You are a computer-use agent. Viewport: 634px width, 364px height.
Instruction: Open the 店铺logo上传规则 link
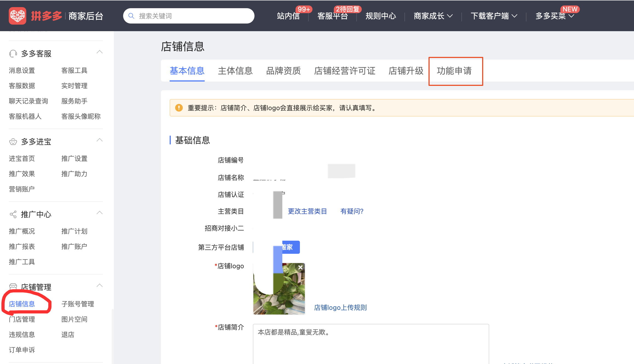point(340,307)
